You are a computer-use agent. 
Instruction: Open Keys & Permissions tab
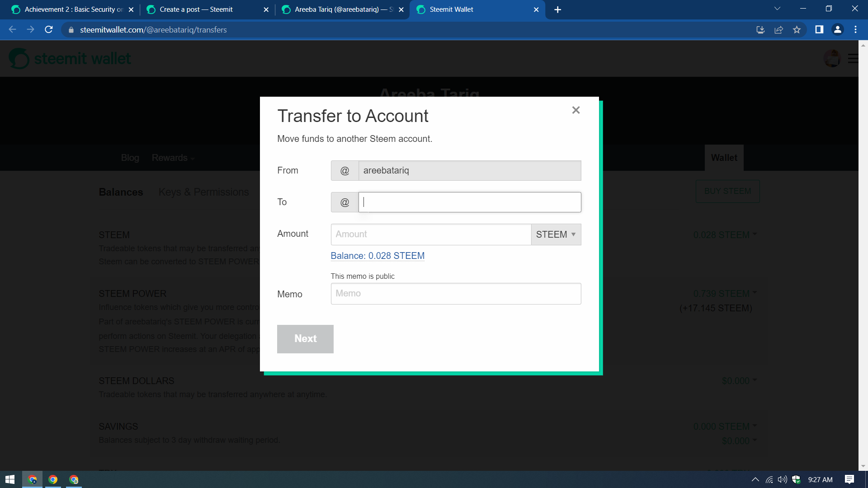(203, 192)
